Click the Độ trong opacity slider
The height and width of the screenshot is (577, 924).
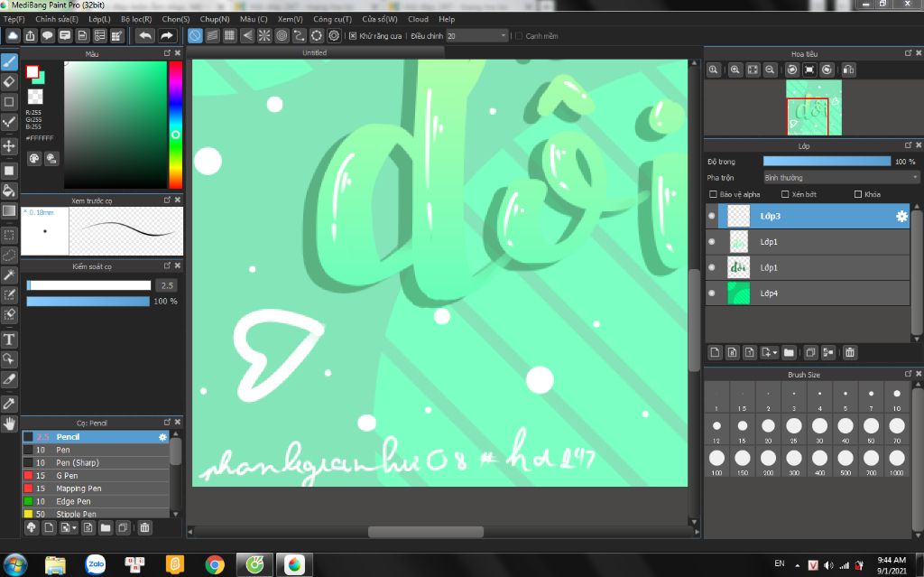pyautogui.click(x=827, y=161)
